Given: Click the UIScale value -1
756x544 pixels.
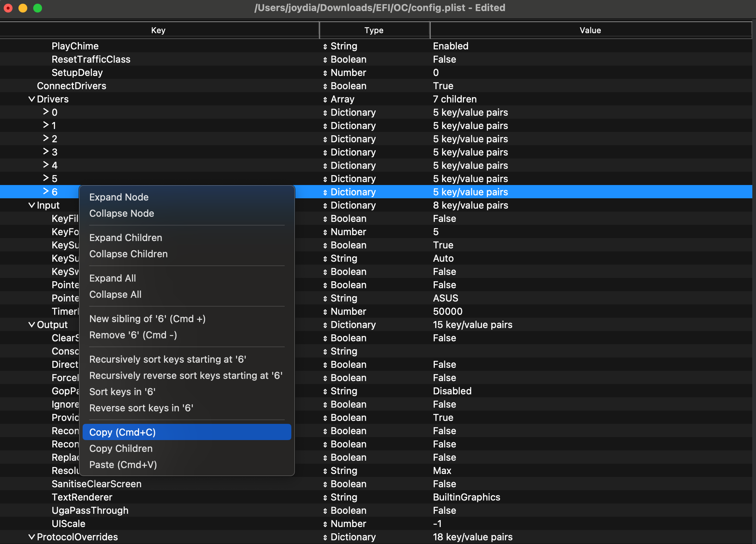Looking at the screenshot, I should [x=437, y=524].
